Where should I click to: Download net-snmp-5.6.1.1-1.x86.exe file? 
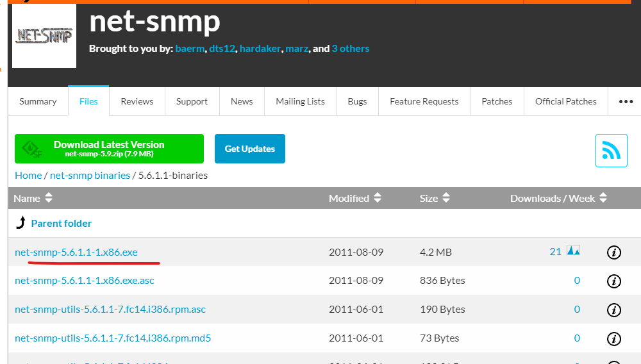click(x=76, y=252)
